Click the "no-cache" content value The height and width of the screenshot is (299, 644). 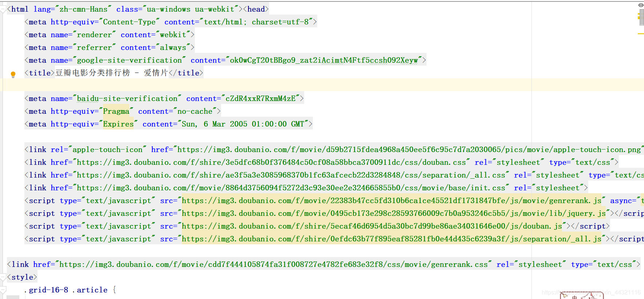(x=195, y=111)
